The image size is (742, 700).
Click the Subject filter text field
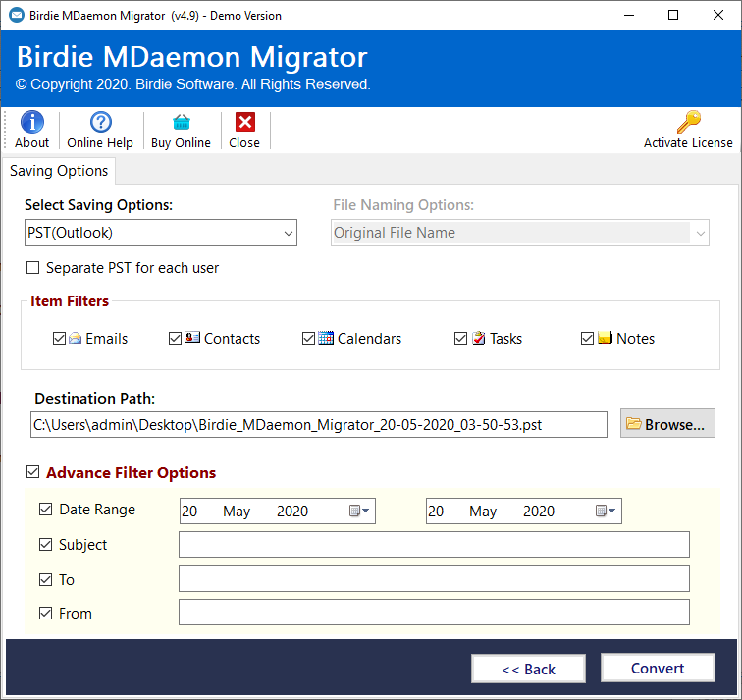[x=434, y=544]
